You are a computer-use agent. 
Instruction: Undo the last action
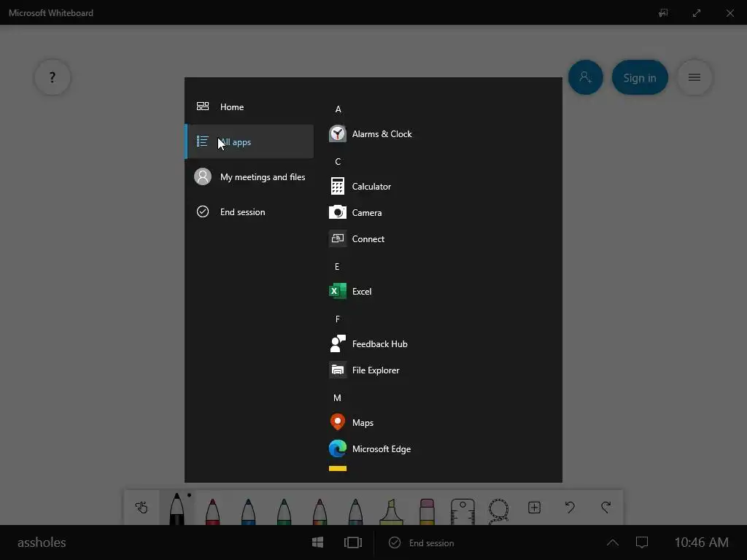570,507
